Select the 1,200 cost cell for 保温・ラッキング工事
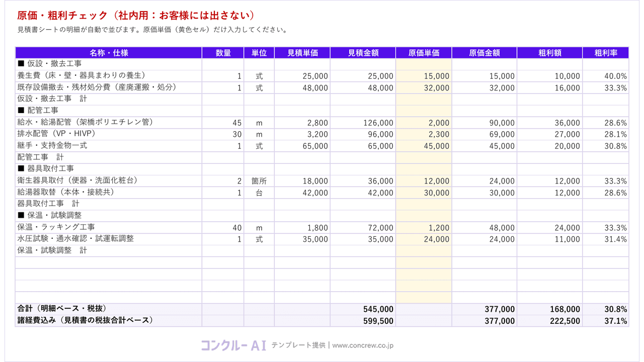Viewport: 644px width, 362px height. tap(424, 228)
